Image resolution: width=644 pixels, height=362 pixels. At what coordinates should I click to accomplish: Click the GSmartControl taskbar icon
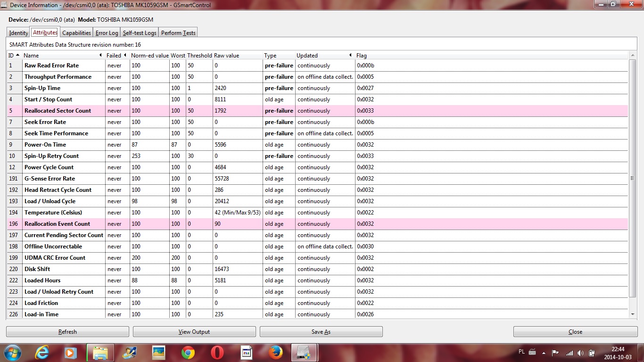click(305, 353)
